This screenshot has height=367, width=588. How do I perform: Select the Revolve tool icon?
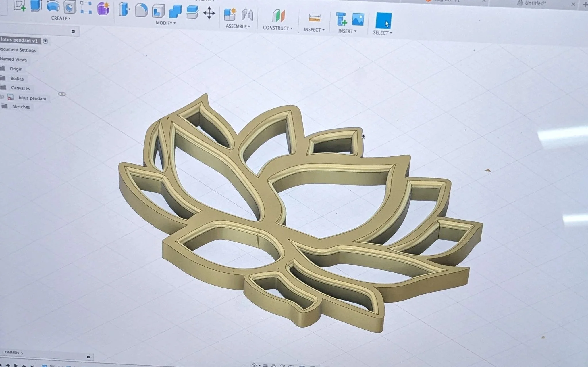point(53,6)
